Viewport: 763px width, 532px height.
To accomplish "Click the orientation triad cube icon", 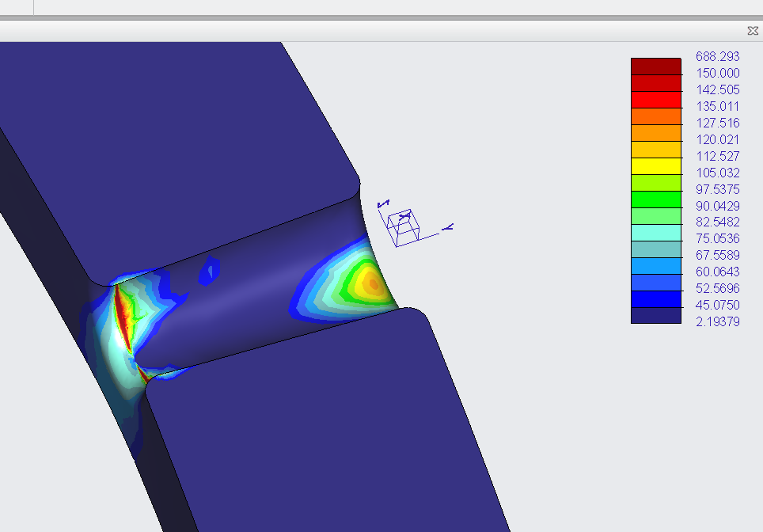I will (404, 226).
